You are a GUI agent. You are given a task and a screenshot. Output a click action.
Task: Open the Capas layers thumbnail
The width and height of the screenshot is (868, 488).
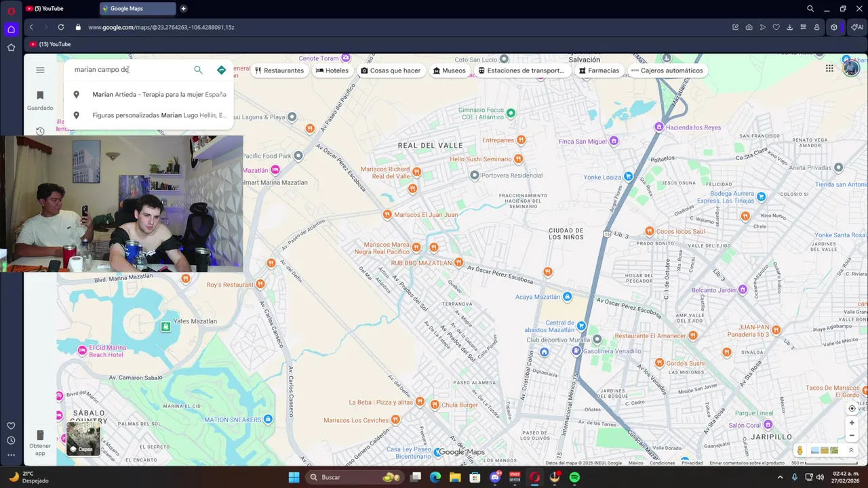point(83,438)
